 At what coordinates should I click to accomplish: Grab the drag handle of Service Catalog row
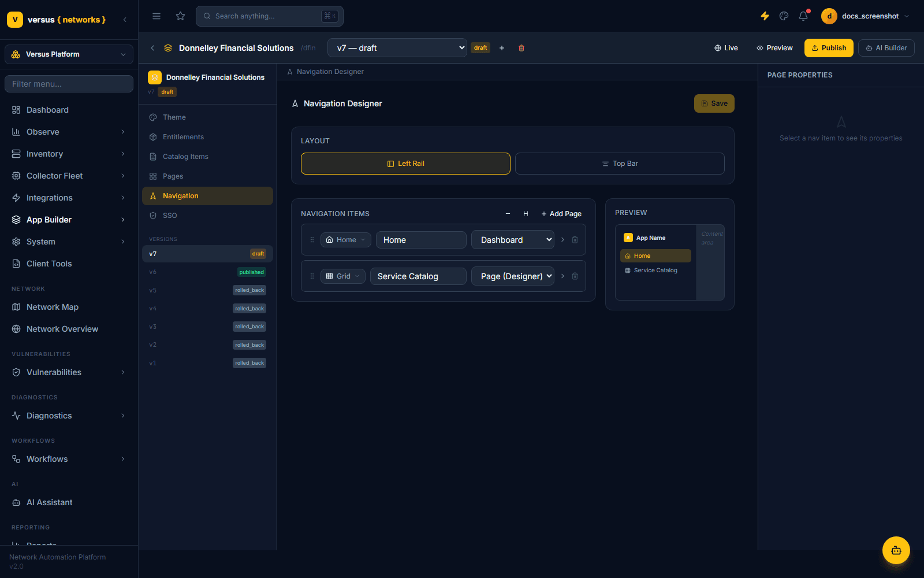click(312, 276)
